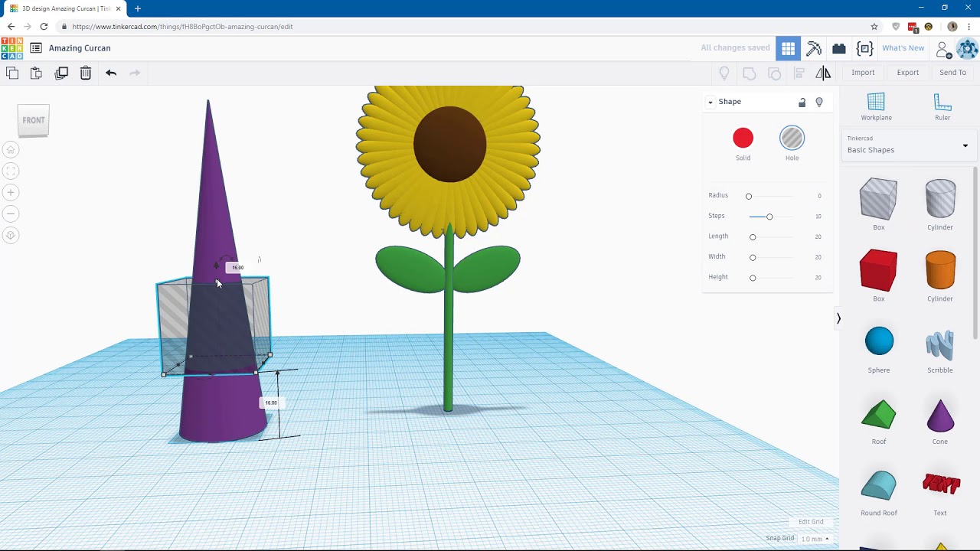Copy the selected shape
This screenshot has height=551, width=980.
point(12,73)
